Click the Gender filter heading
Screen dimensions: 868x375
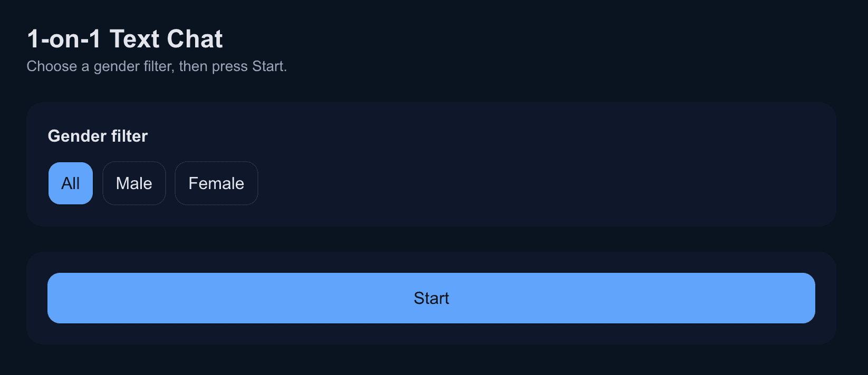(x=98, y=136)
